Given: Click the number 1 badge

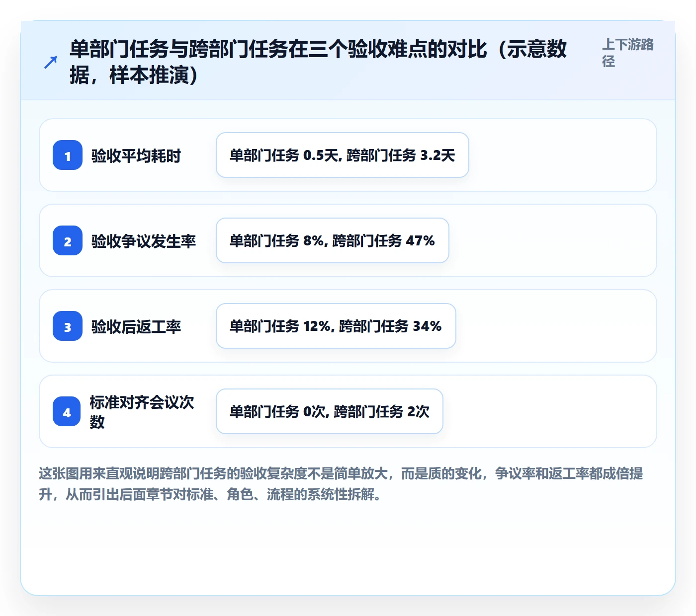Looking at the screenshot, I should [68, 155].
